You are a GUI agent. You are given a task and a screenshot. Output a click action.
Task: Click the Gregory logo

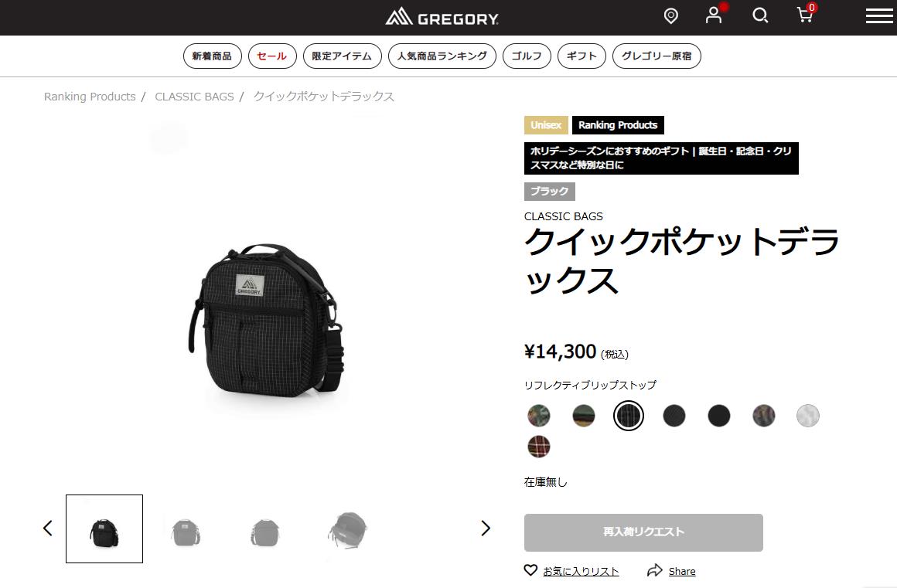[x=442, y=16]
